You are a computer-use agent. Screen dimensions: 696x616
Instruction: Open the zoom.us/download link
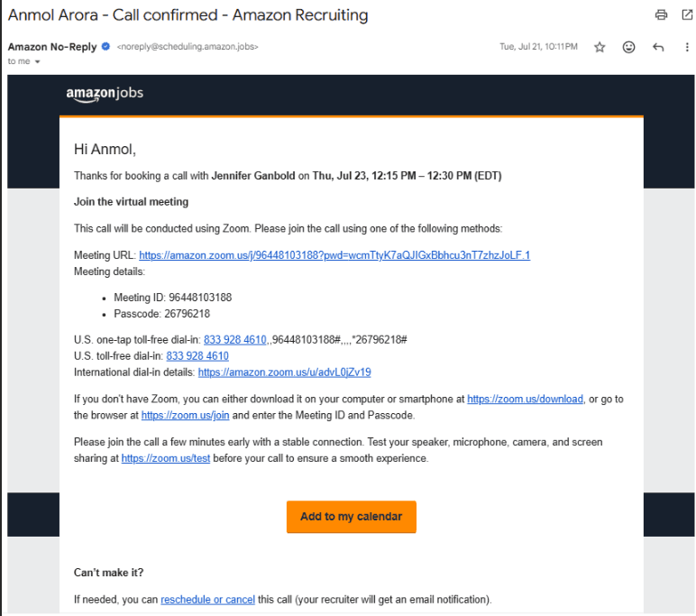click(x=525, y=399)
